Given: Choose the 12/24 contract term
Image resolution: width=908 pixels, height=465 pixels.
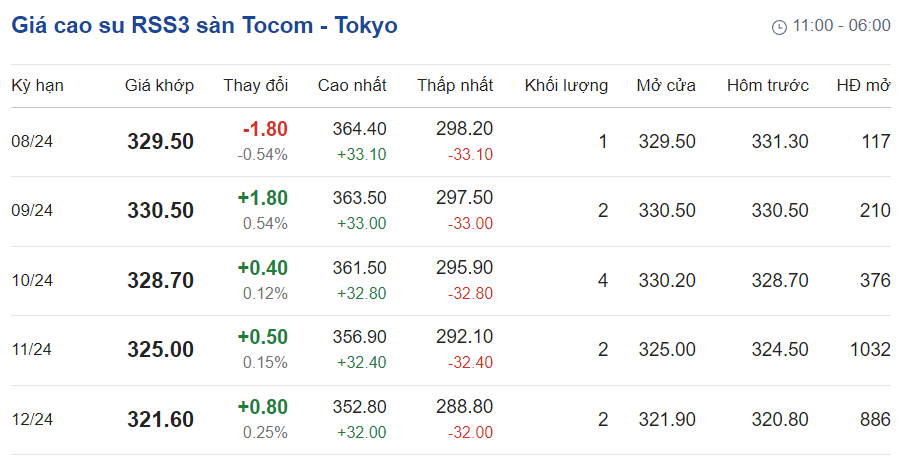Looking at the screenshot, I should click(x=32, y=419).
